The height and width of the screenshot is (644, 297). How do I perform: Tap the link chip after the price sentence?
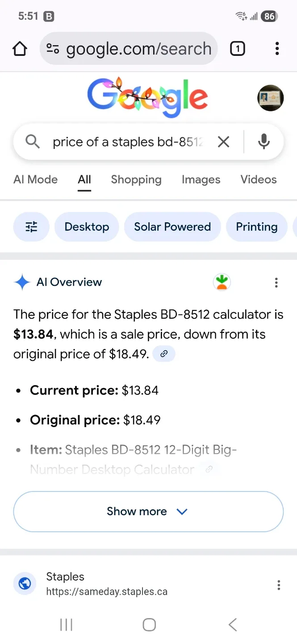coord(164,353)
